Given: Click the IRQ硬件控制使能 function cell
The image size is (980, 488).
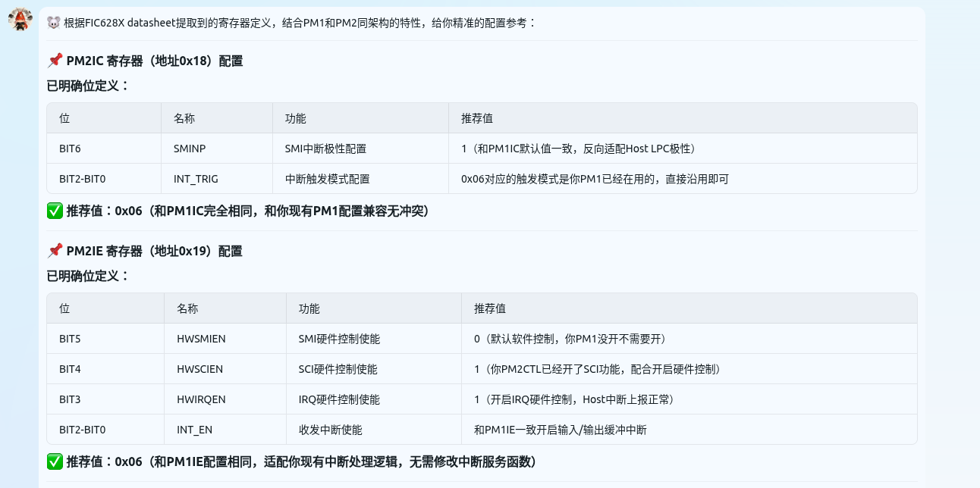Looking at the screenshot, I should click(339, 399).
